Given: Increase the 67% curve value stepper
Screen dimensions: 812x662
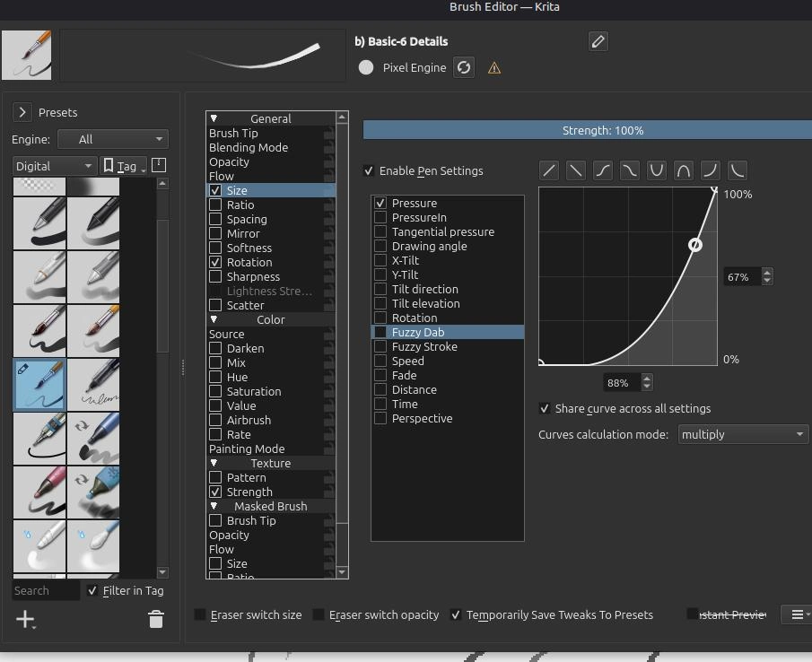Looking at the screenshot, I should pyautogui.click(x=767, y=273).
